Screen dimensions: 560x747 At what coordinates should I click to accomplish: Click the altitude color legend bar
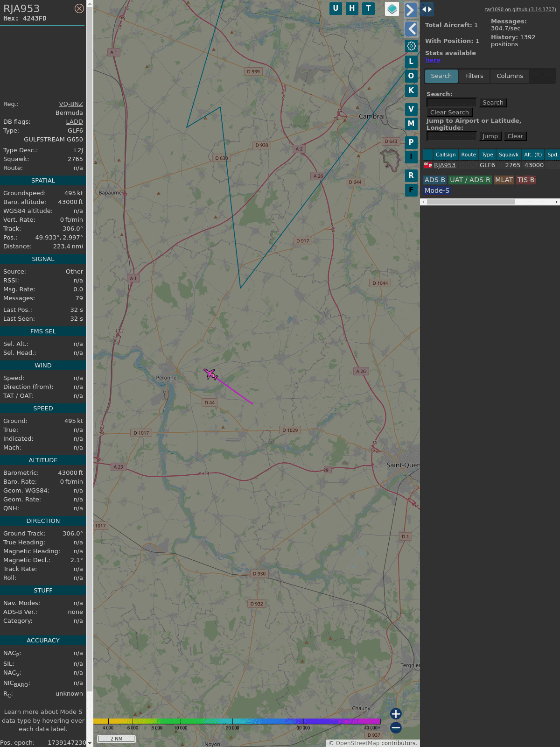[237, 721]
